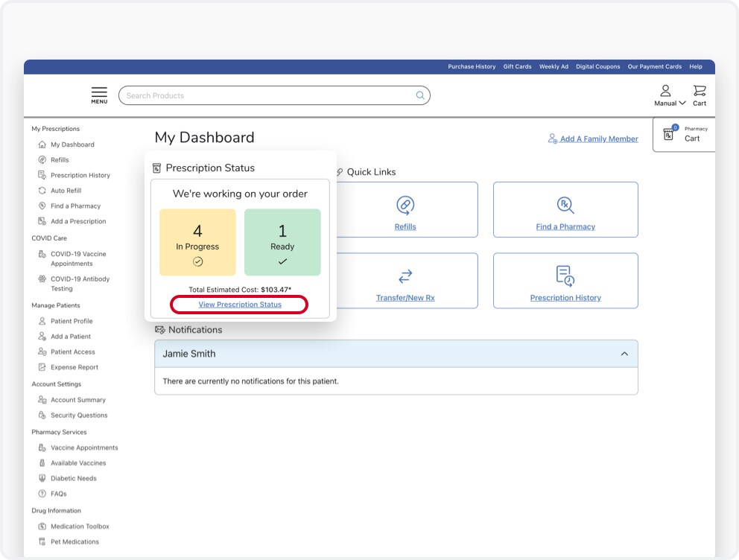Screen dimensions: 739x560
Task: Click the Total Estimated Cost $103.47 text
Action: point(240,290)
